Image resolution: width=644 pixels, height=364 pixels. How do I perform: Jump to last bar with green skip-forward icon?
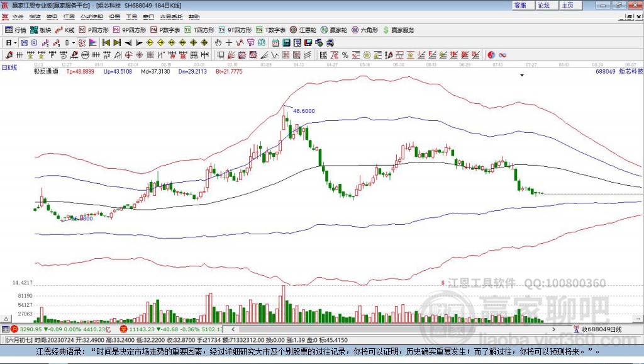tap(117, 43)
